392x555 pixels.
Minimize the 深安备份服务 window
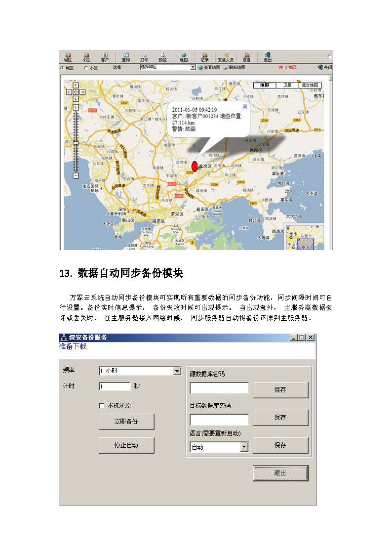[293, 338]
